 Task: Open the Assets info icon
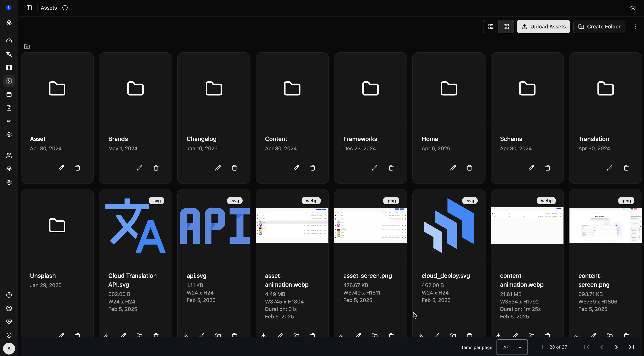point(65,8)
